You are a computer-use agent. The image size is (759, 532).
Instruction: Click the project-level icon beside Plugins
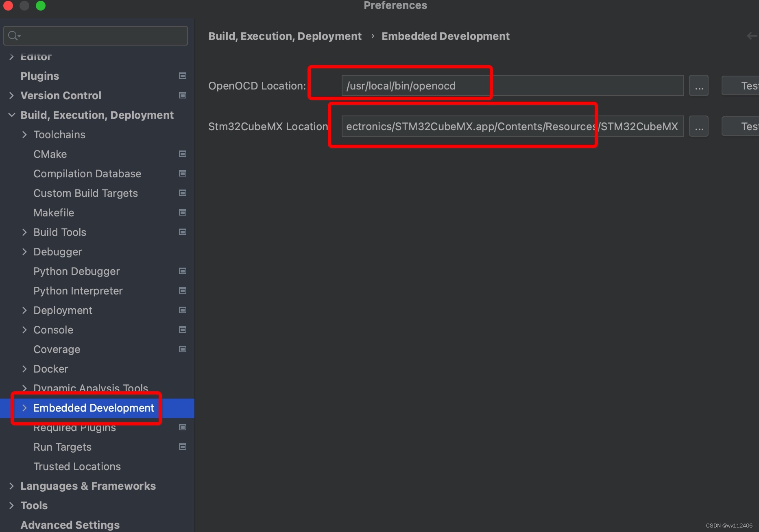183,76
